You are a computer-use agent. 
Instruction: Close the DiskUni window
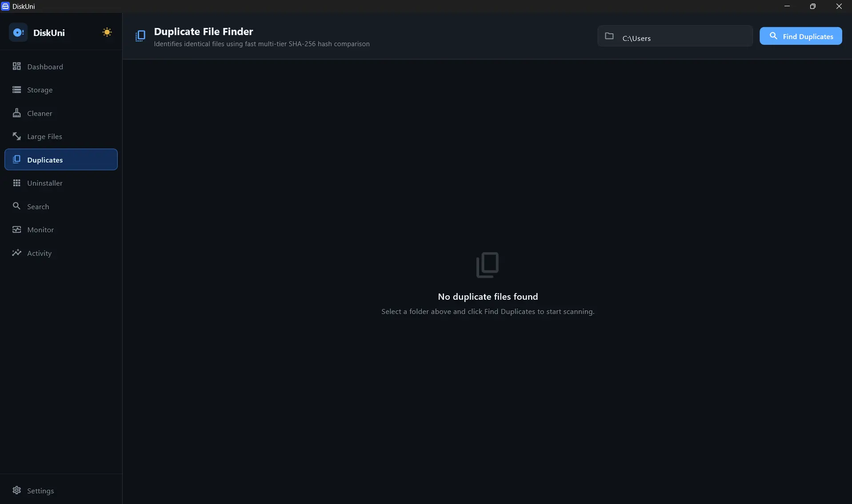point(839,6)
